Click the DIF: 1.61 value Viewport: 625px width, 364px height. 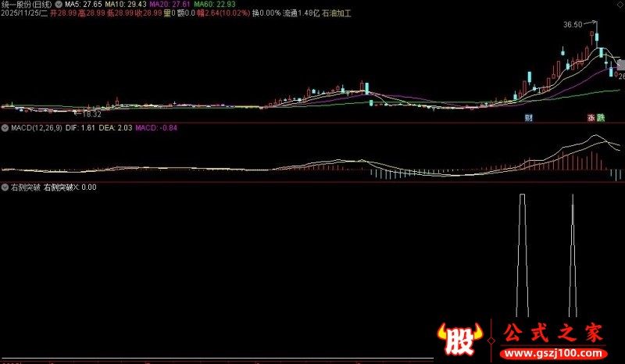click(x=80, y=128)
